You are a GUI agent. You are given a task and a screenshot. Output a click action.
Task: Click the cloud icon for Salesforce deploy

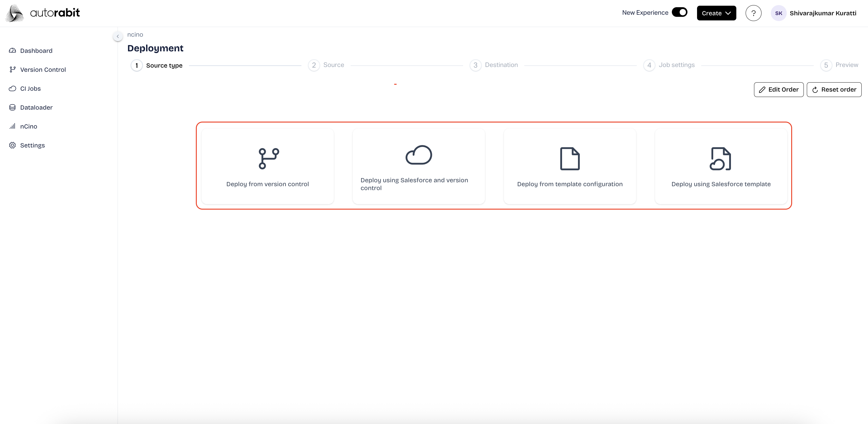tap(418, 155)
